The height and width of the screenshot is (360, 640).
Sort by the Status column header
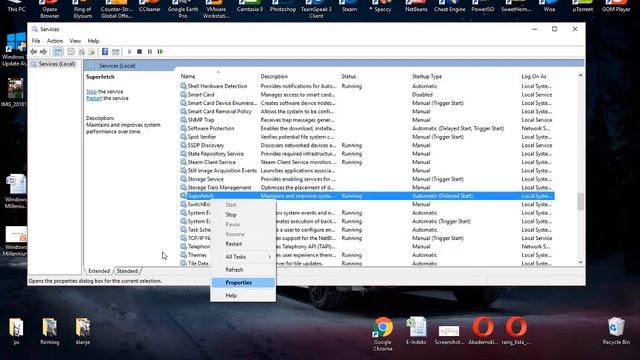click(374, 76)
